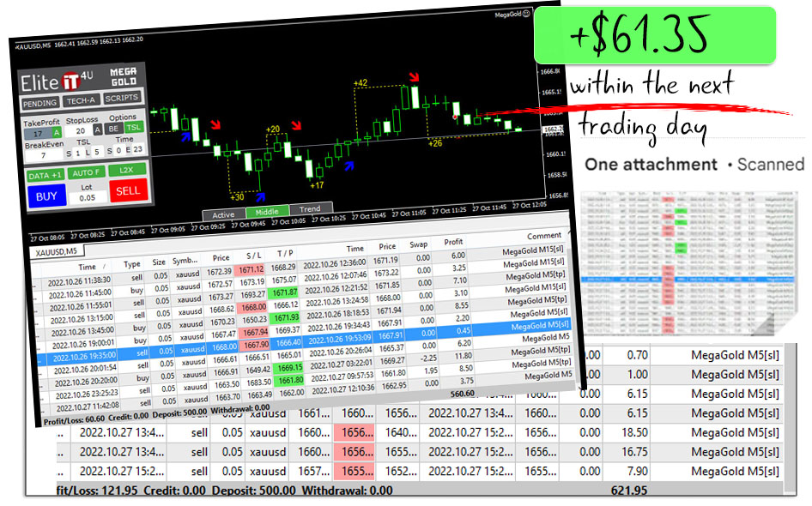Screen dimensions: 812x506
Task: Sort by the Symb... column header
Action: [185, 260]
